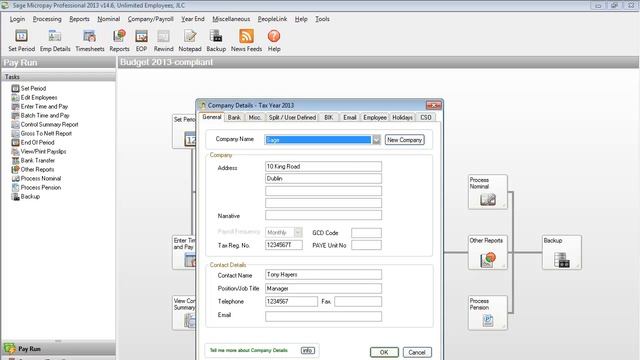
Task: Click the Backup toolbar icon
Action: (x=216, y=40)
